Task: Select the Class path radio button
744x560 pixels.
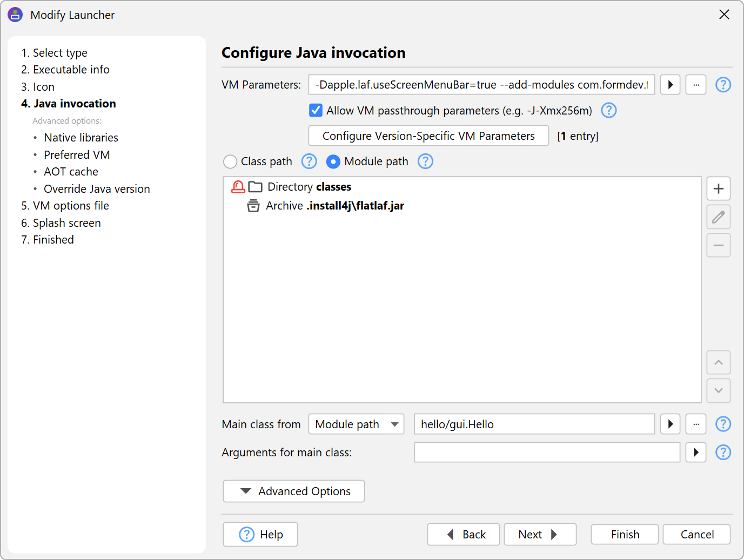Action: coord(230,161)
